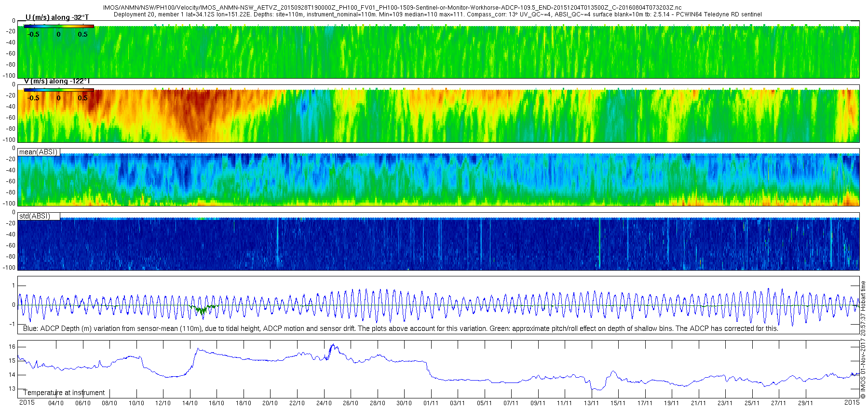Click the '19/11' date tick label
This screenshot has height=410, width=868.
point(672,403)
